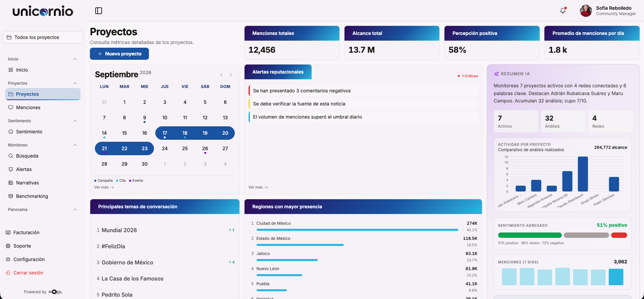Click the Búsqueda magnifier icon
The height and width of the screenshot is (299, 644).
tap(11, 156)
